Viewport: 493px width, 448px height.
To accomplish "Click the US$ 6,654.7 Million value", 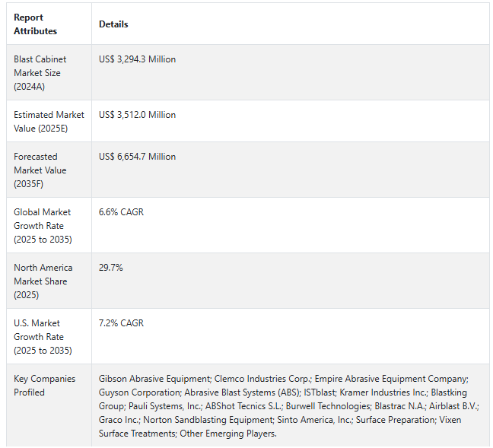I will [137, 157].
